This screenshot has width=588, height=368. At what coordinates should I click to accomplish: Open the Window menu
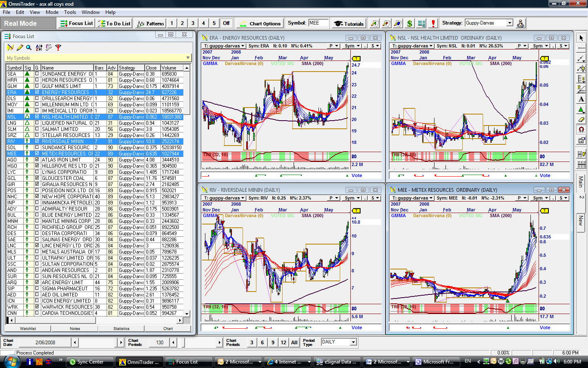90,12
